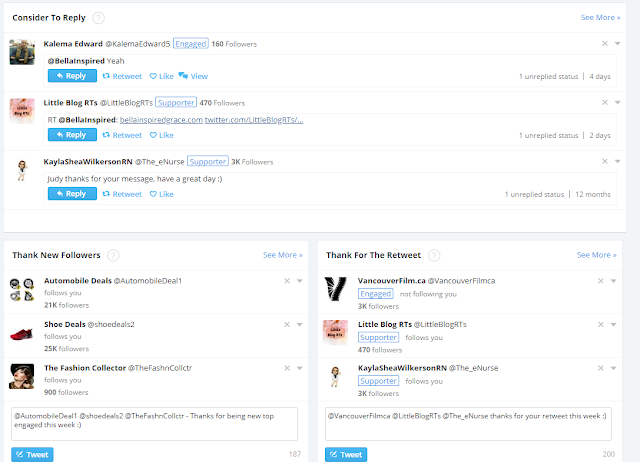Open dropdown arrow for VancouverFilm.ca retweeter
Viewport: 640px width, 462px height.
click(613, 281)
